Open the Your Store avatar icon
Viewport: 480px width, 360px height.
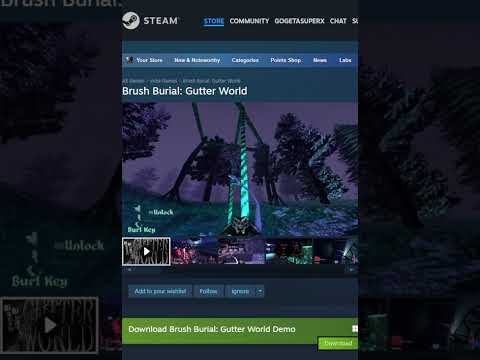point(130,60)
